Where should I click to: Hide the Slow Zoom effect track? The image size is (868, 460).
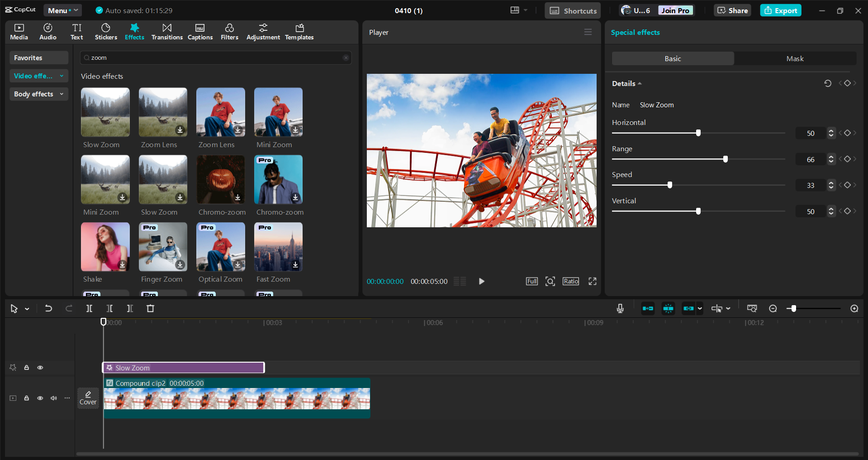40,368
